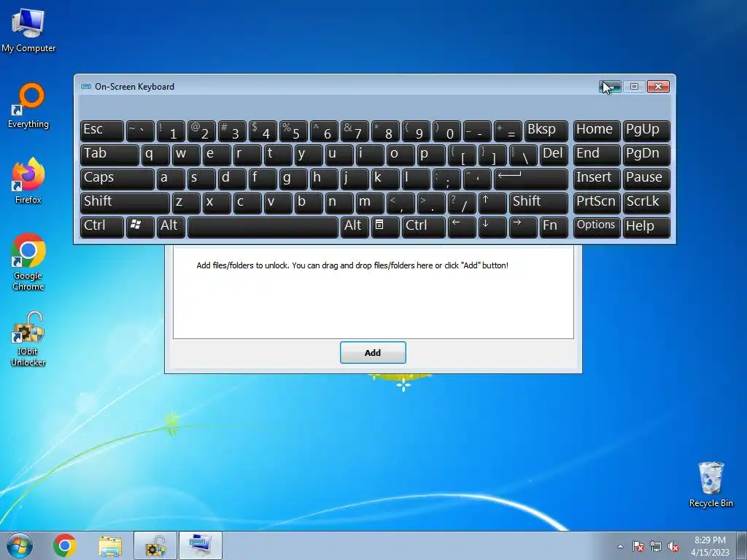747x560 pixels.
Task: Click the End key
Action: pos(597,155)
